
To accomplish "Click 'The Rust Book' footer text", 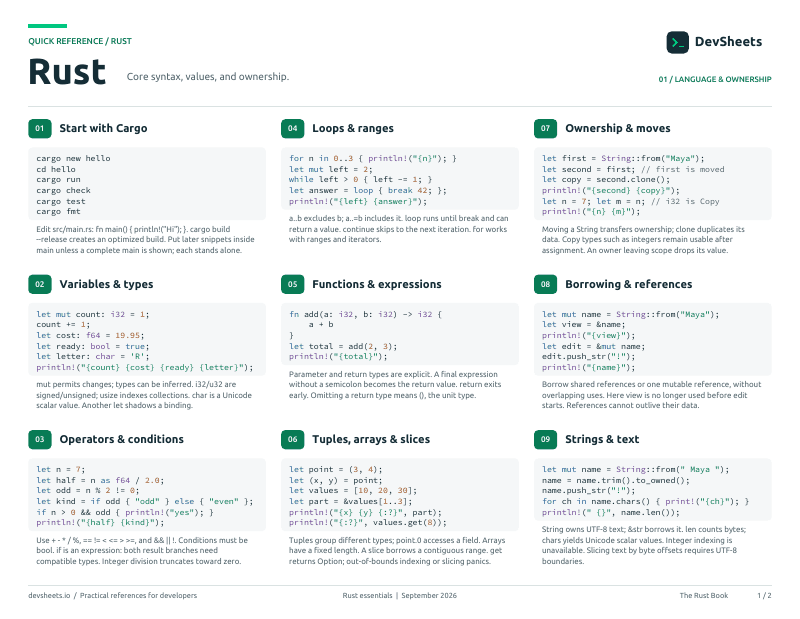I will 704,596.
